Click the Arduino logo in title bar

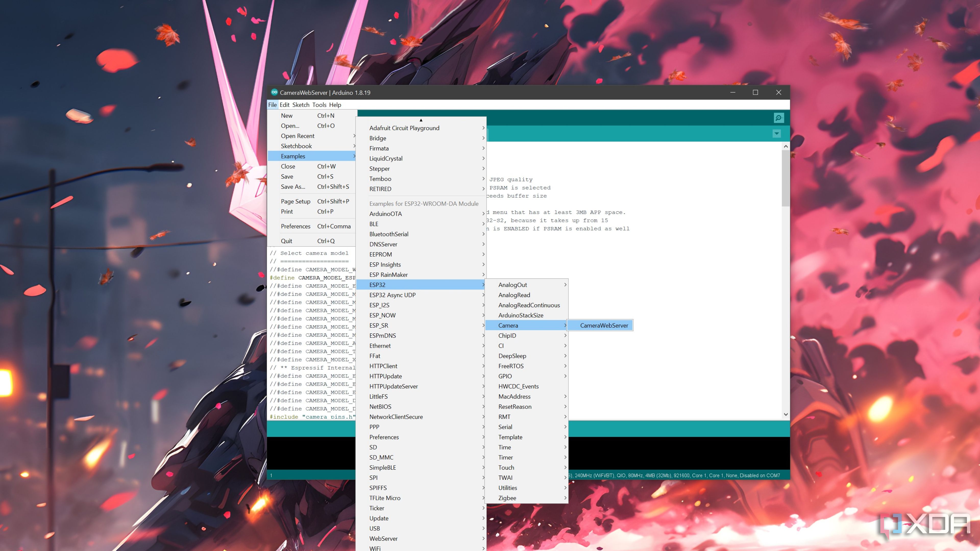coord(274,92)
